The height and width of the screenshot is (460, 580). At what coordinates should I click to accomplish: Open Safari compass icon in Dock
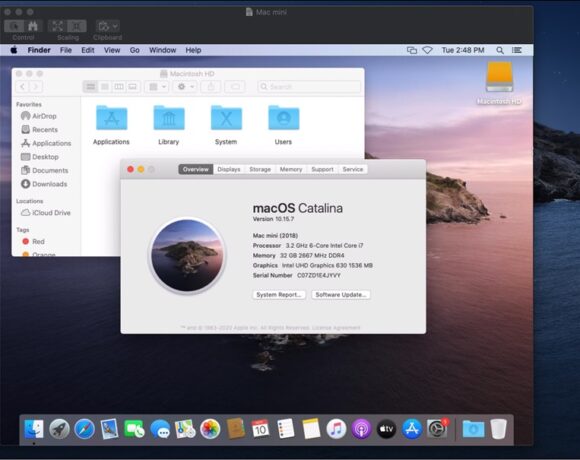(x=84, y=429)
